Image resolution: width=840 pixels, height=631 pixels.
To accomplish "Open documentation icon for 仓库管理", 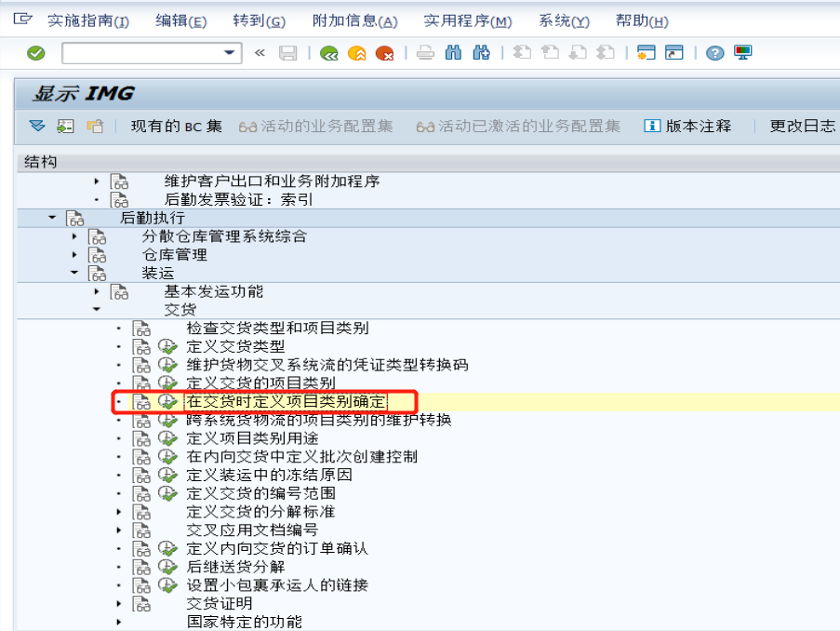I will coord(97,255).
